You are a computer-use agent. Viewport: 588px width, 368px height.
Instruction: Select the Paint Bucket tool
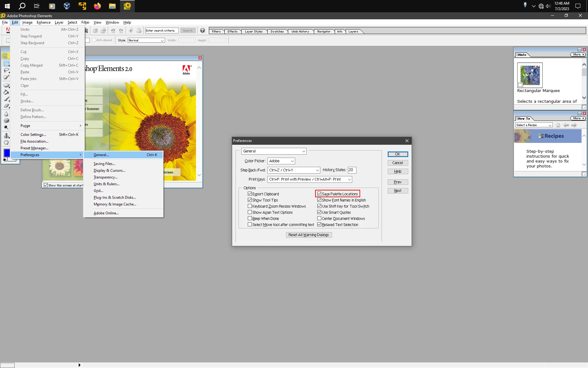tap(6, 92)
